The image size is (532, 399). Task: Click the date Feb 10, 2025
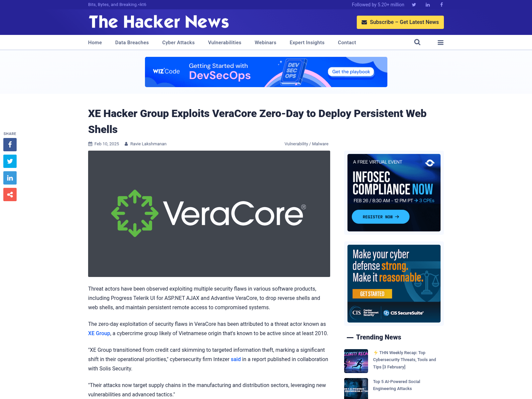[x=107, y=144]
